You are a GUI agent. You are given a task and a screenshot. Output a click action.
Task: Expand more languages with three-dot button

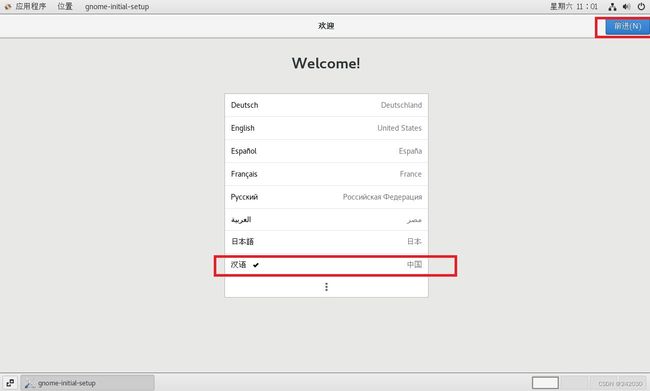(326, 287)
